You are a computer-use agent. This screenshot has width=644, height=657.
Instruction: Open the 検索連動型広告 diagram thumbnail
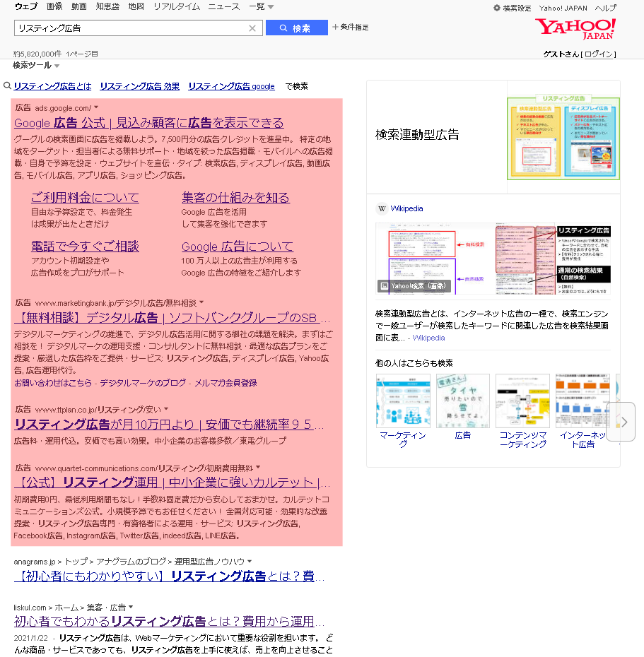563,138
